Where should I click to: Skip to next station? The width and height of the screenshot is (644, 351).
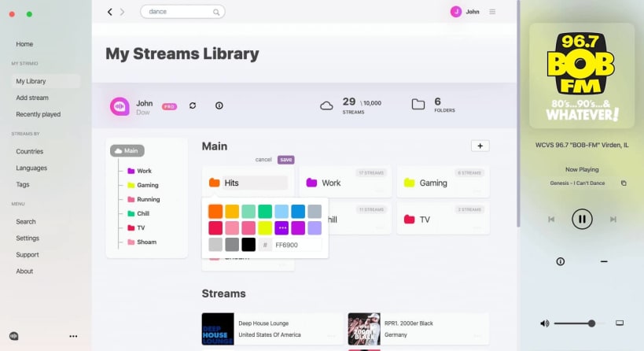(613, 220)
